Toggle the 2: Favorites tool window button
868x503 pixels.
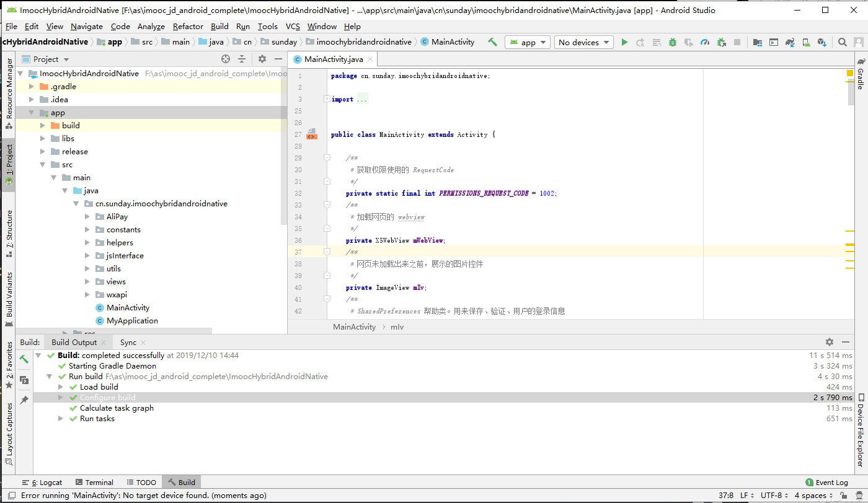9,365
